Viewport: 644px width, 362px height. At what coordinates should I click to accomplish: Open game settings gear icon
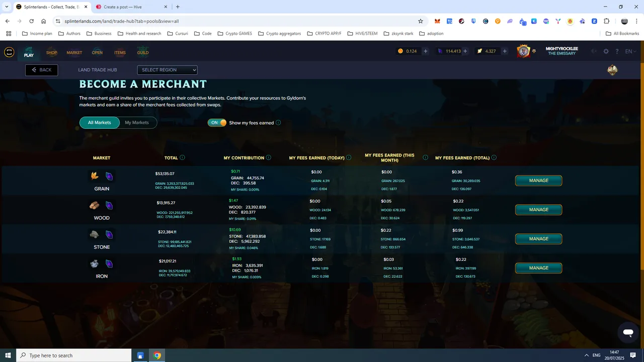[x=606, y=51]
